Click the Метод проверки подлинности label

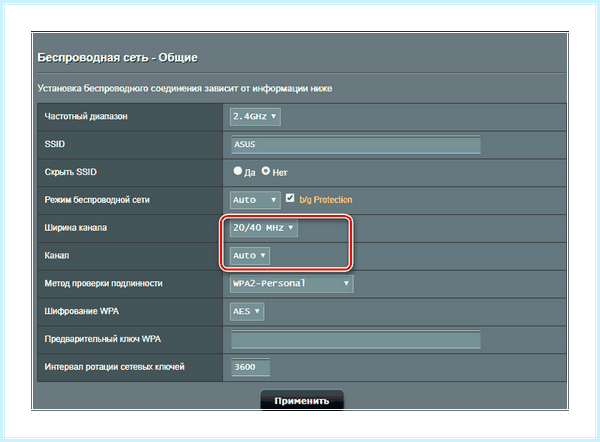click(103, 284)
